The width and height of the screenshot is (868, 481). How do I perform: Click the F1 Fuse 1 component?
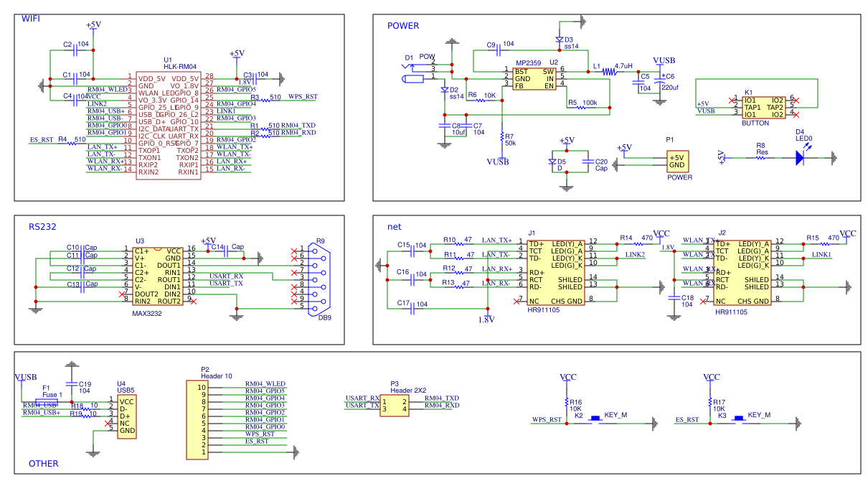pos(48,402)
